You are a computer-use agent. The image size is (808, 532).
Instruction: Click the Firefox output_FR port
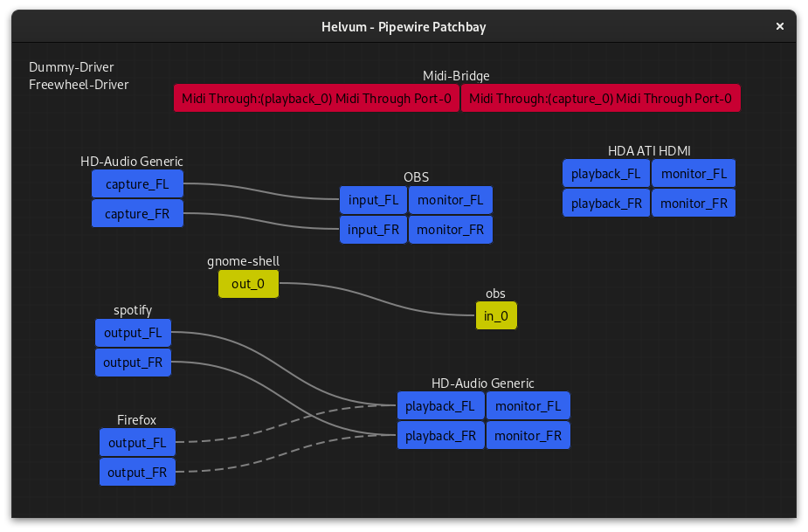137,473
